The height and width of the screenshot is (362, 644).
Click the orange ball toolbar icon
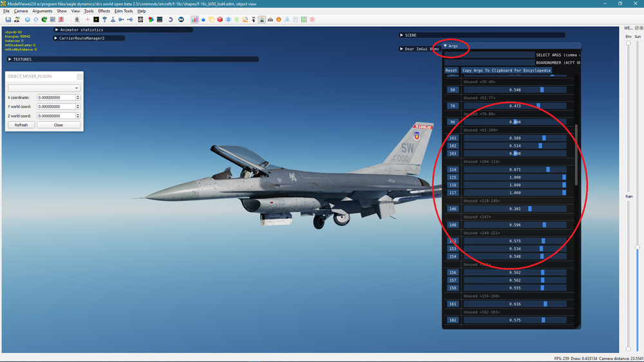tap(278, 19)
